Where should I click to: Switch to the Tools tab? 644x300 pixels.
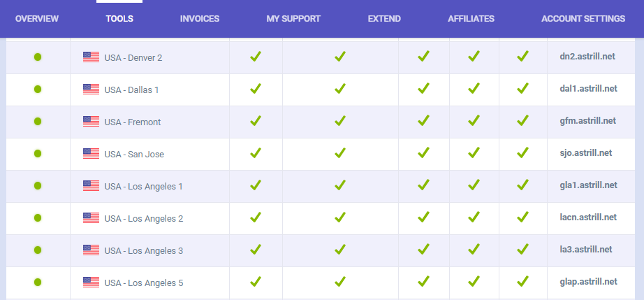[119, 19]
